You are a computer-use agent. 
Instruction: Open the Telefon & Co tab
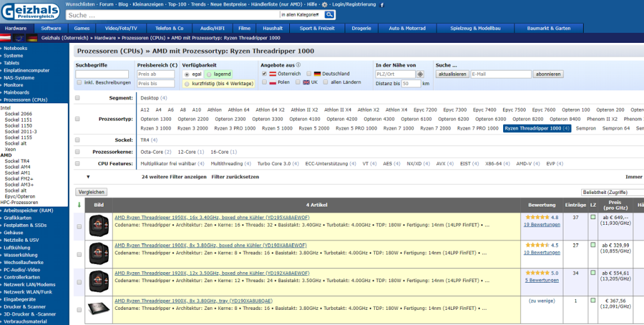click(x=169, y=28)
